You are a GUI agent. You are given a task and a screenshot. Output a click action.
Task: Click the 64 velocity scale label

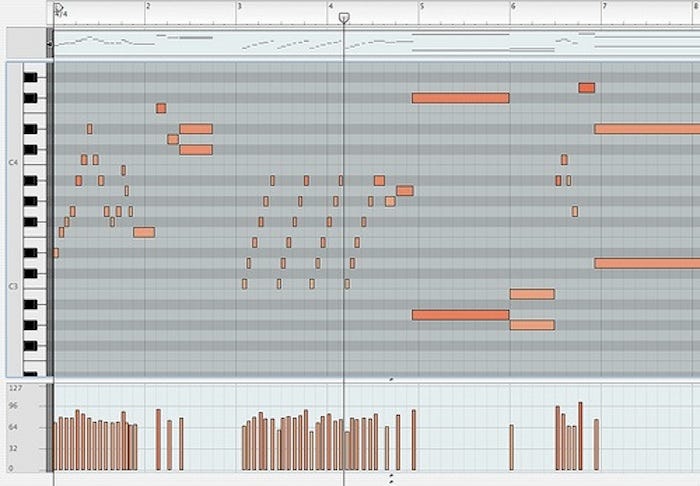click(x=13, y=427)
